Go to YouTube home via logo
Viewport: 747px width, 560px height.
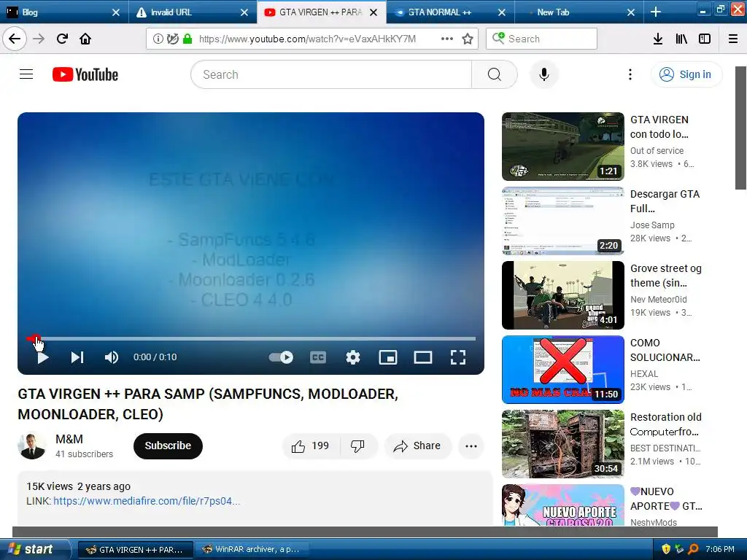[85, 74]
